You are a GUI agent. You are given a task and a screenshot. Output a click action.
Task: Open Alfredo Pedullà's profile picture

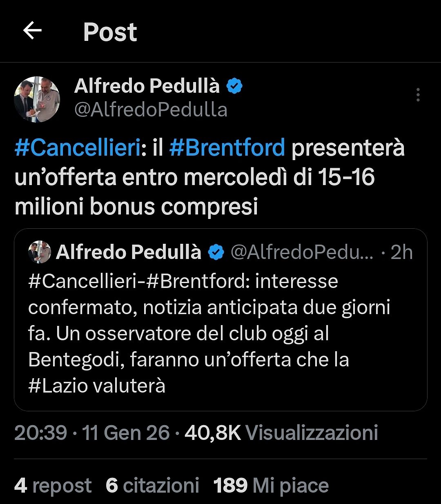pos(37,99)
